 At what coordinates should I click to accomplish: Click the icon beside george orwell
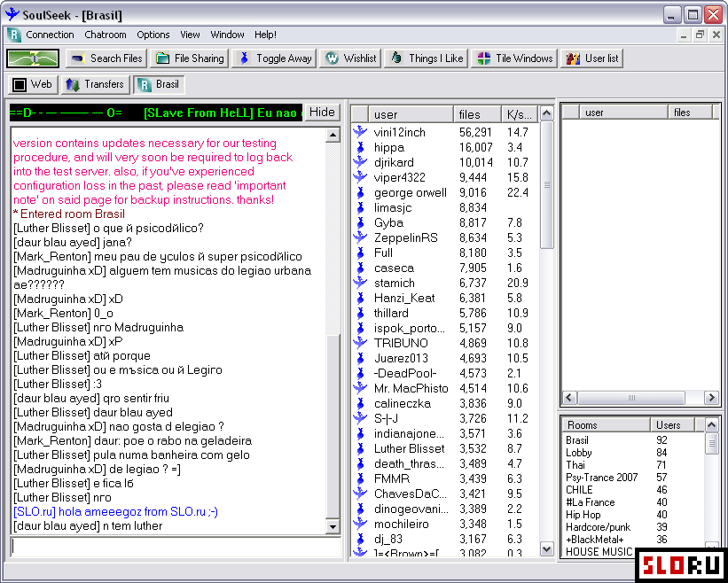point(360,192)
